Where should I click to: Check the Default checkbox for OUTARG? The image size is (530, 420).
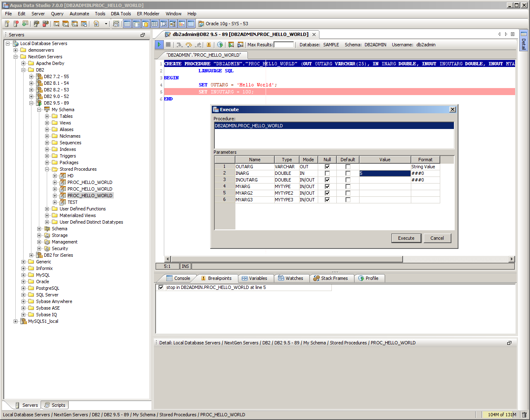click(x=348, y=167)
